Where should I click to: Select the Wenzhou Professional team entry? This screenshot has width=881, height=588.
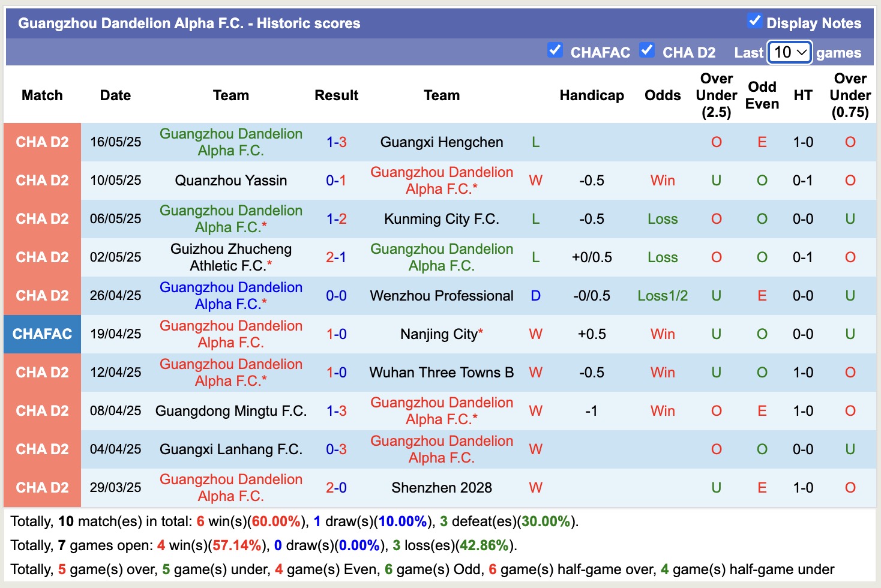coord(442,295)
